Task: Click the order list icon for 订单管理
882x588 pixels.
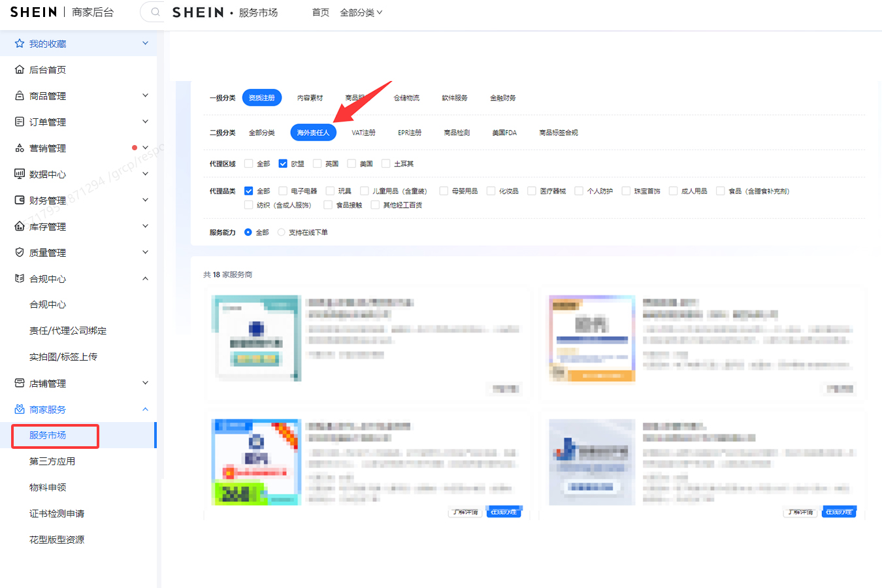Action: tap(20, 122)
